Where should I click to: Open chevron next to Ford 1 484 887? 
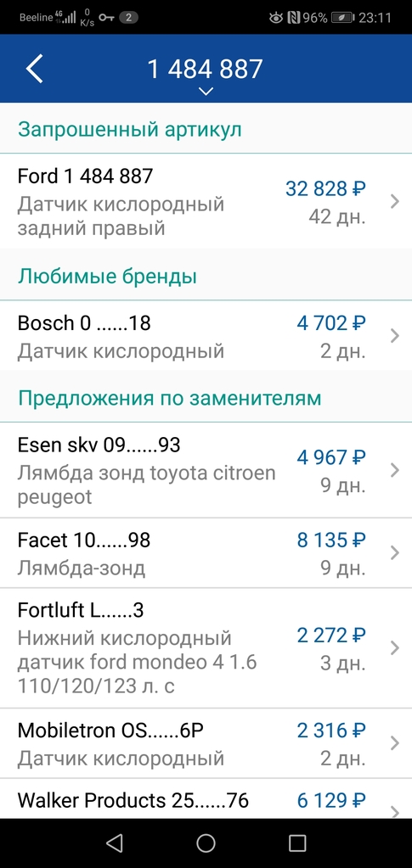click(x=395, y=201)
